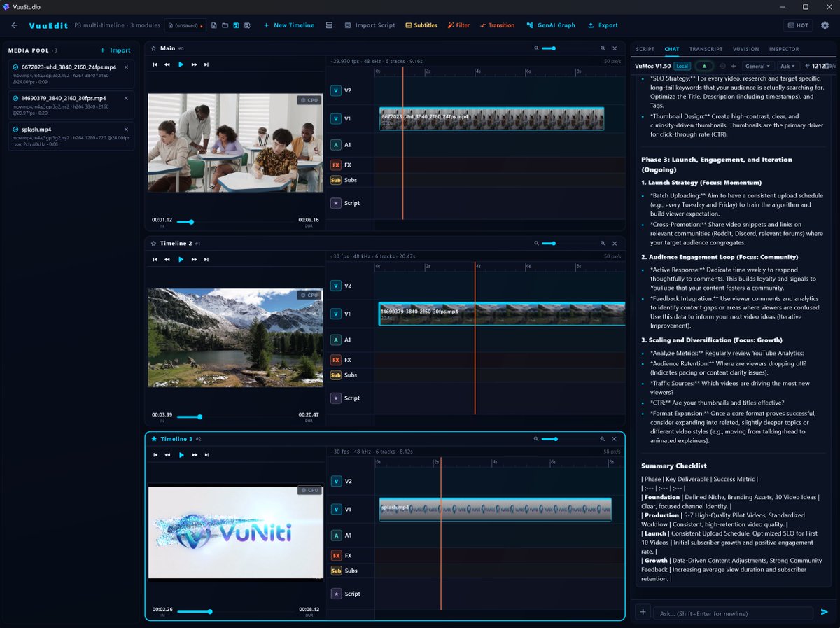Remove splash.mp4 from the media pool
Image resolution: width=840 pixels, height=628 pixels.
(x=126, y=129)
